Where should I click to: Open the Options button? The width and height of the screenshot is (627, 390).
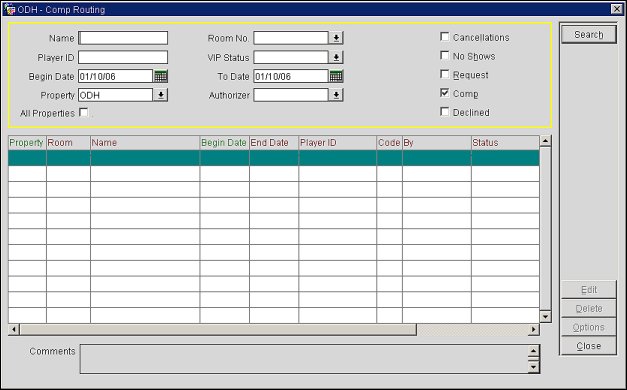pyautogui.click(x=589, y=327)
